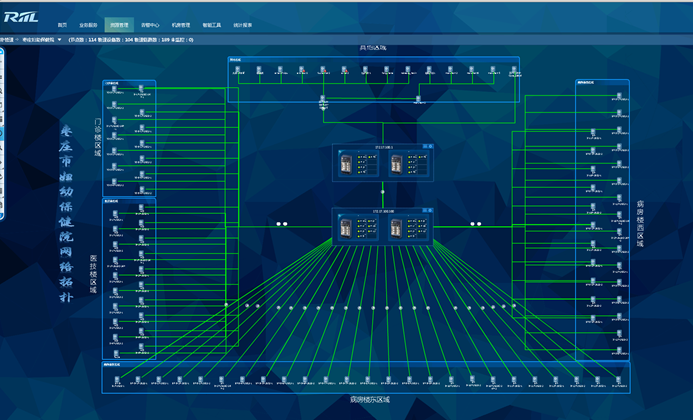Click the first device in 病房楼东区域 bottom row
Image resolution: width=693 pixels, height=420 pixels.
[x=117, y=377]
